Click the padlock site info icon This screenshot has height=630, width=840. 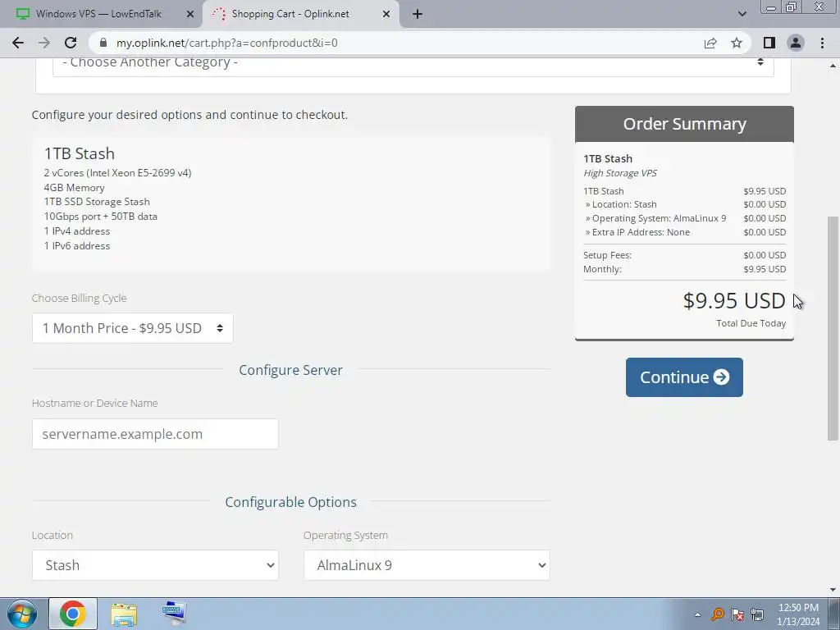click(x=103, y=43)
